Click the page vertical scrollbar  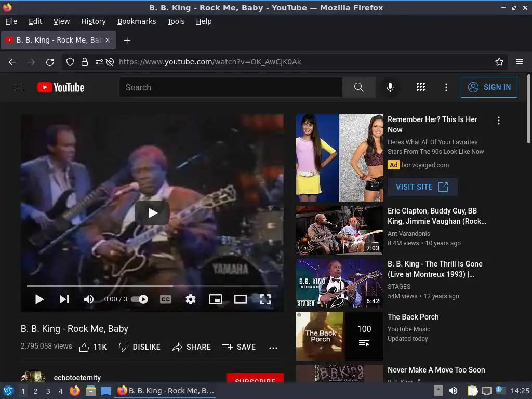coord(528,109)
